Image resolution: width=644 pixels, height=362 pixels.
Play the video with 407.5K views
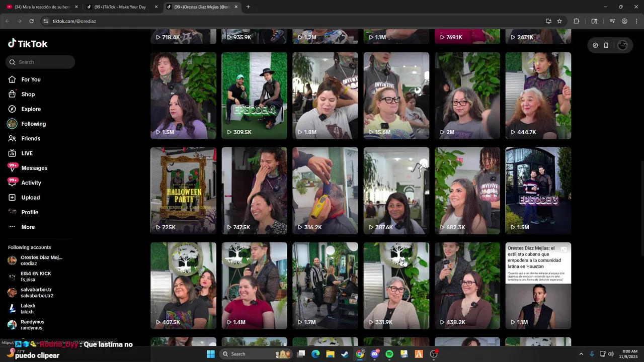tap(184, 286)
